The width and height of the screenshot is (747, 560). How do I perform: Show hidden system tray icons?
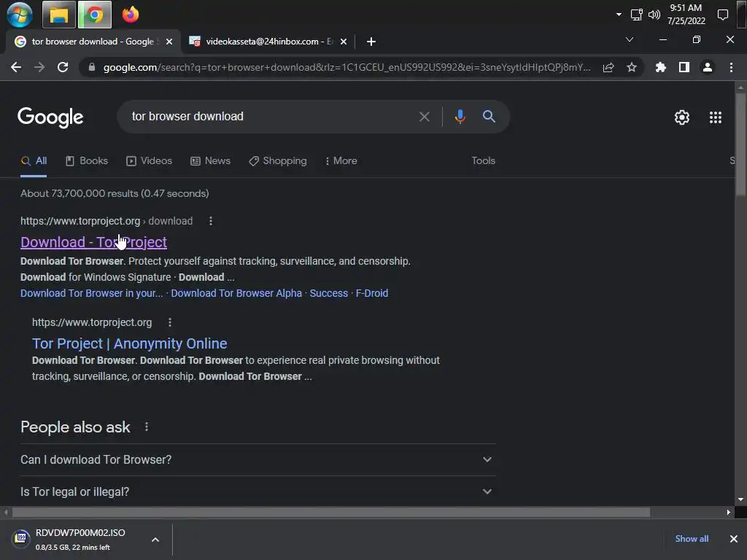619,15
